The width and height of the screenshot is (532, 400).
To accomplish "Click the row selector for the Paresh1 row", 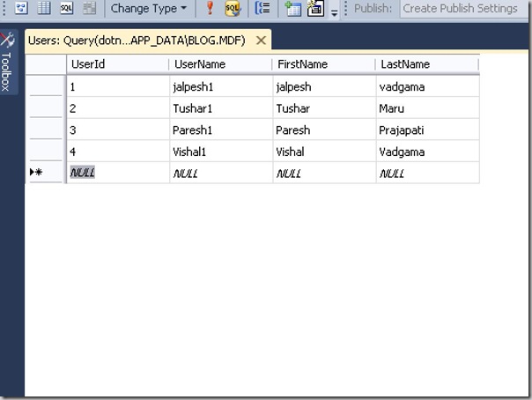I will click(46, 130).
